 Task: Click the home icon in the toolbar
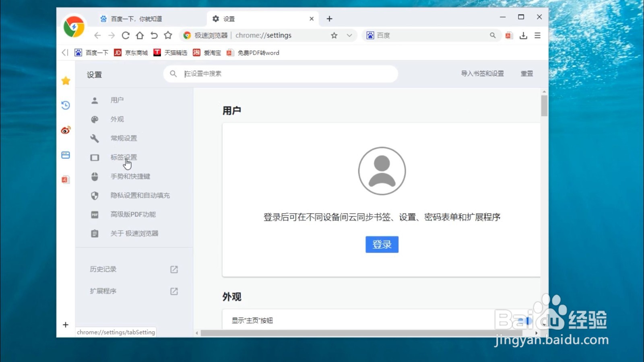click(140, 35)
